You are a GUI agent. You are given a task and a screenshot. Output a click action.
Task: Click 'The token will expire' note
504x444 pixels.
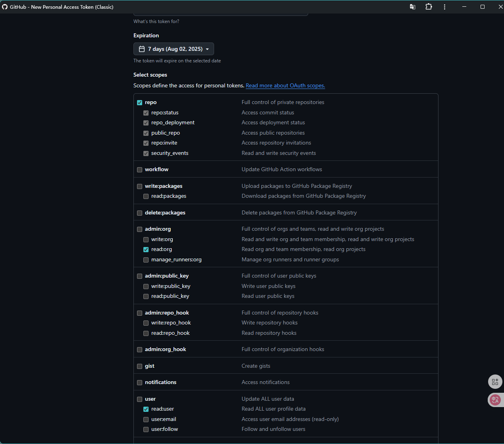[x=177, y=61]
